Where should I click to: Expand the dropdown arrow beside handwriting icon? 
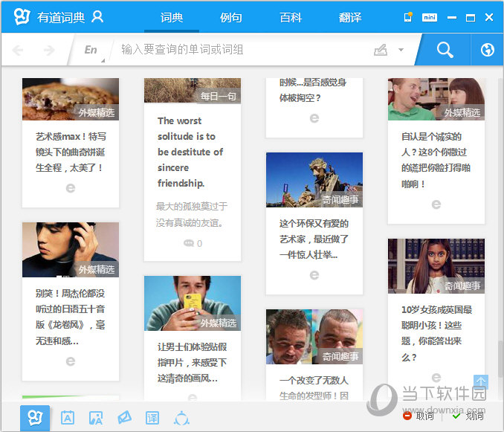pos(401,50)
